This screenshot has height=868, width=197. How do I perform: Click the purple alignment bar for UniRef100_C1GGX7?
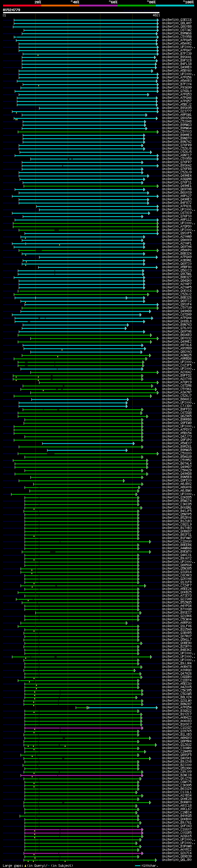(x=84, y=830)
